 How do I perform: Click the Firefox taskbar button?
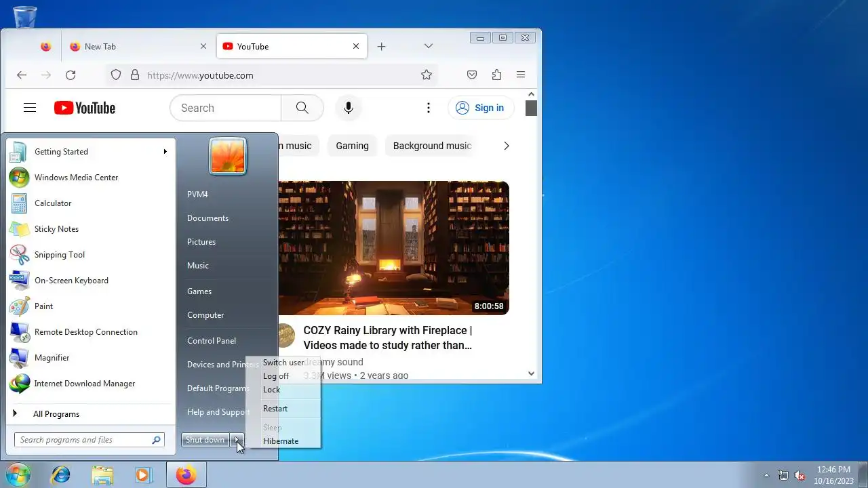(186, 475)
